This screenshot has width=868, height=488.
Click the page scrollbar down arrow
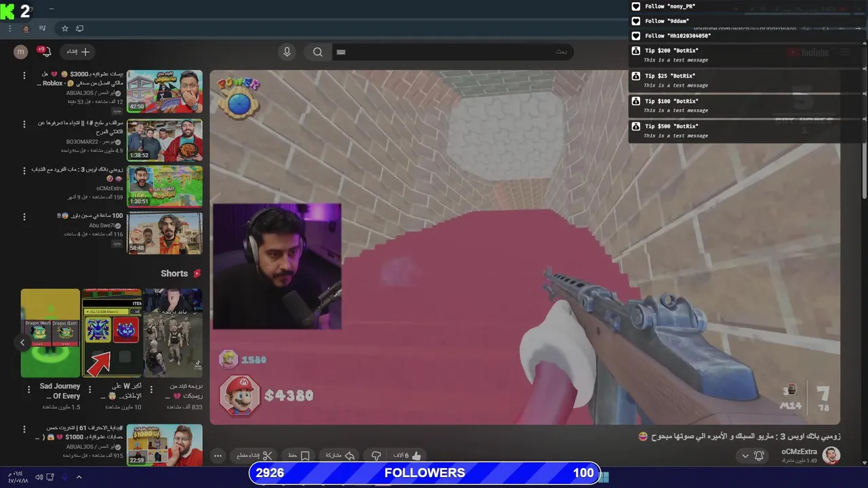(x=865, y=463)
